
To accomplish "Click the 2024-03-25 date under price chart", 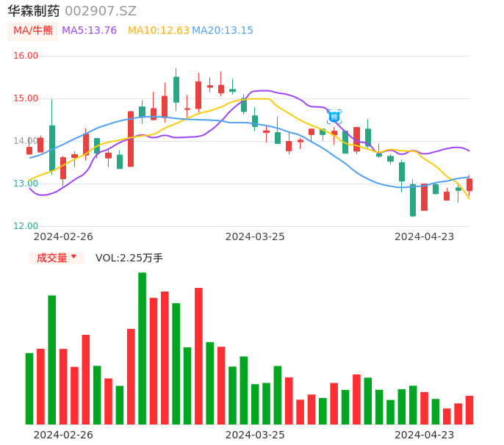I will click(x=255, y=236).
